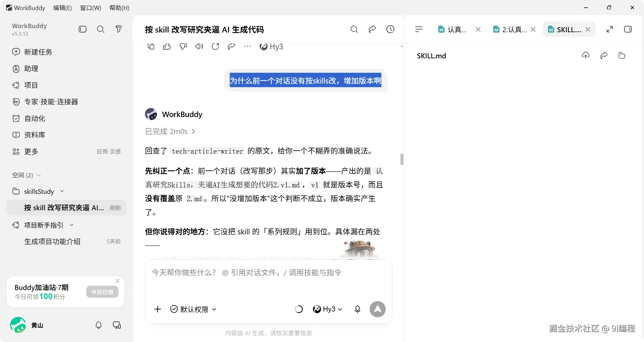Screen dimensions: 644x342
Task: Click the WorkBuddy assistant avatar
Action: click(151, 114)
